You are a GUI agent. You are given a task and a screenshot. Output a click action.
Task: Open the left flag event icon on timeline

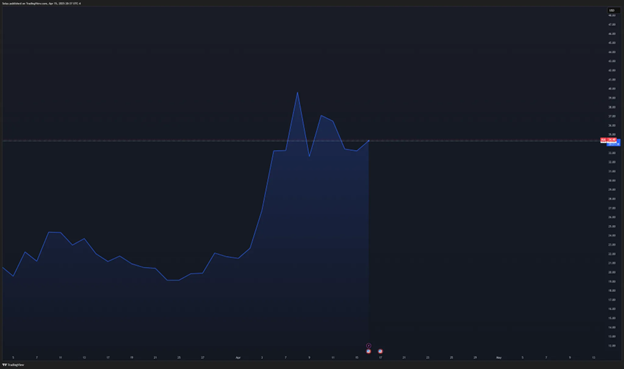click(x=369, y=351)
